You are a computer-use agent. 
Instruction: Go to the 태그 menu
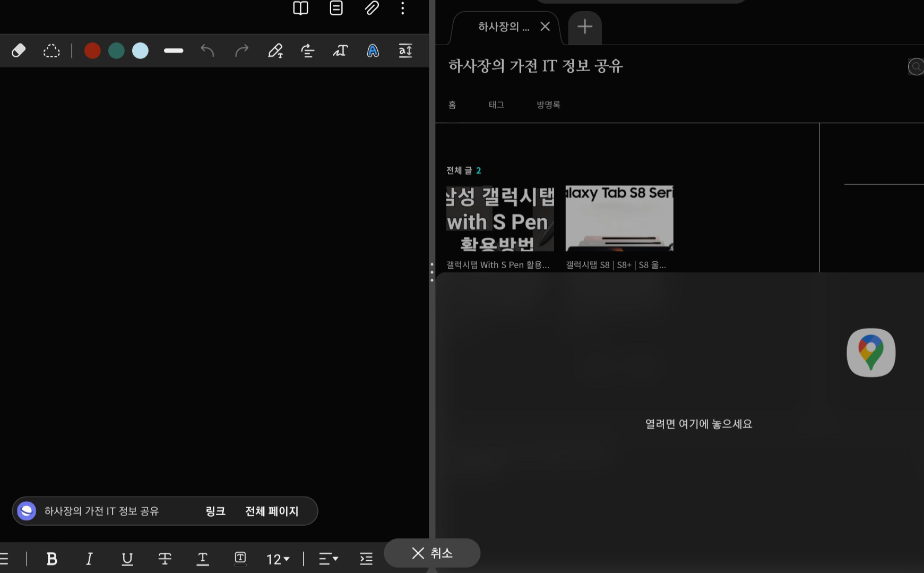pos(496,105)
